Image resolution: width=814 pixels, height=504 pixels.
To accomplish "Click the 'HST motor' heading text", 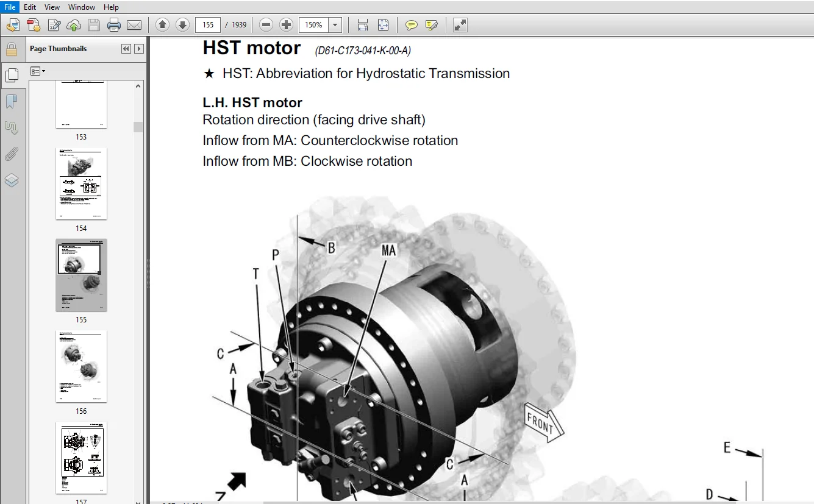I will 252,48.
